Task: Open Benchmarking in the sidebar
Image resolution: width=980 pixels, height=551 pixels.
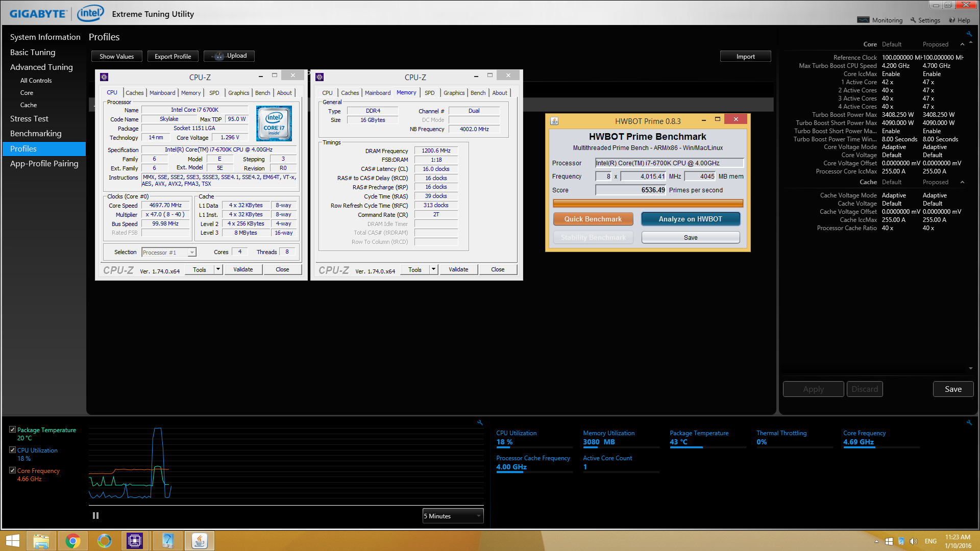Action: 36,133
